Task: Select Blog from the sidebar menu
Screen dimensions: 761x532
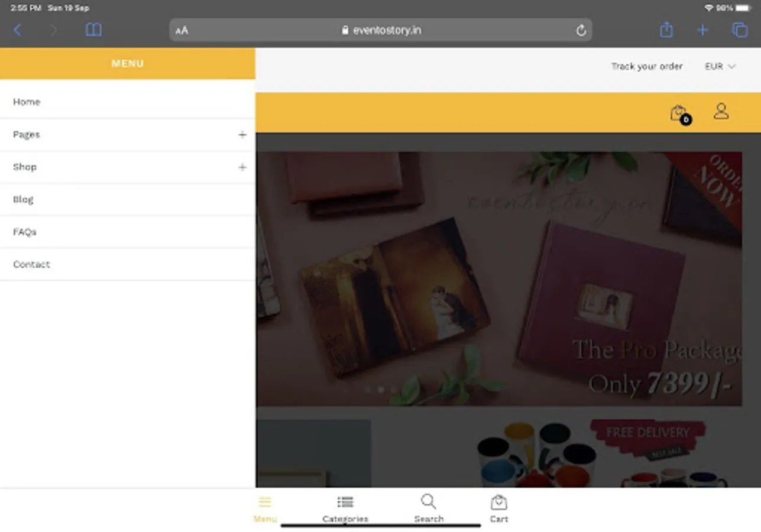Action: click(23, 199)
